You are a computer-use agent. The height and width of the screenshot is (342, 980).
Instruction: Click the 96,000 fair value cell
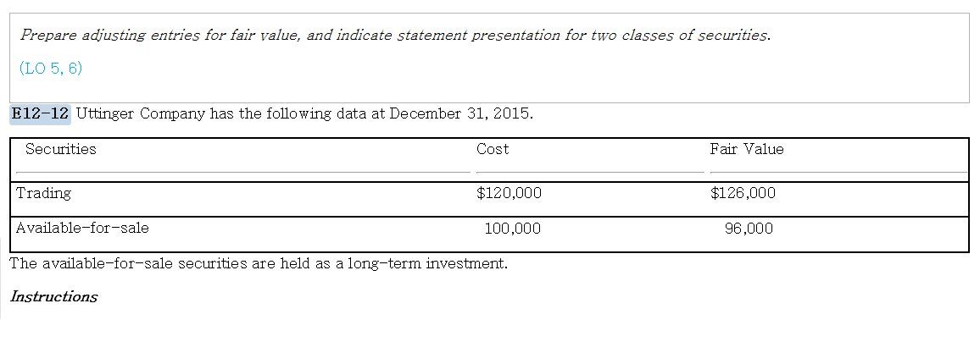pos(749,229)
